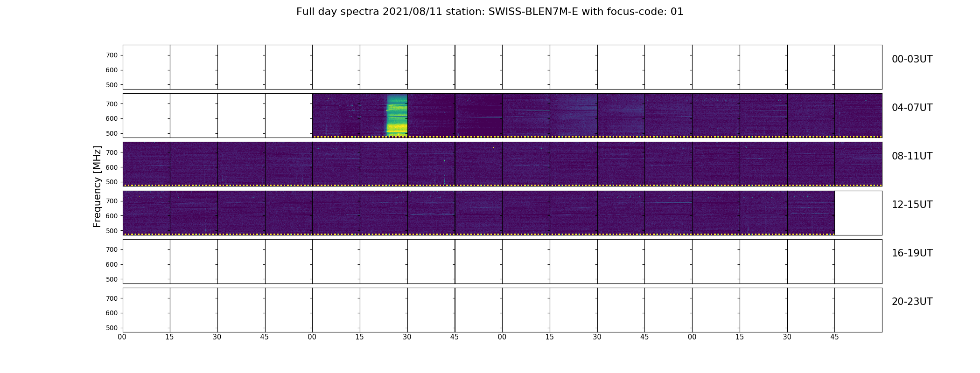Screen dimensions: 980x373
Task: Select the '04-07UT' row label
Action: tap(912, 108)
